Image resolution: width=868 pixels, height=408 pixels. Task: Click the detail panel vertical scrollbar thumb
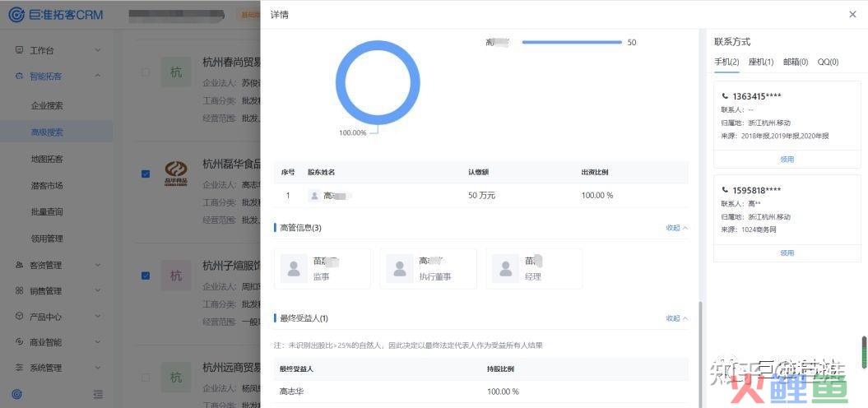click(x=701, y=355)
